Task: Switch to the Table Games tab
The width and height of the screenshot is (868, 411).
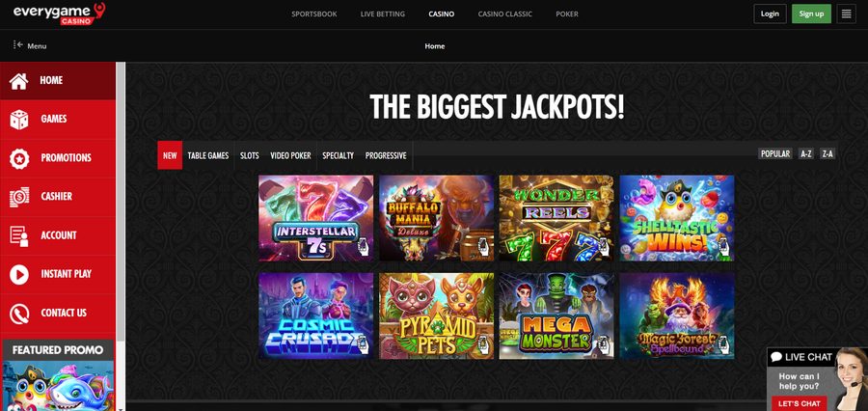Action: click(208, 155)
